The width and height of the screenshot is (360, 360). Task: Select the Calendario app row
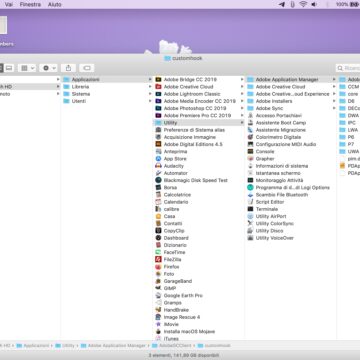(199, 202)
